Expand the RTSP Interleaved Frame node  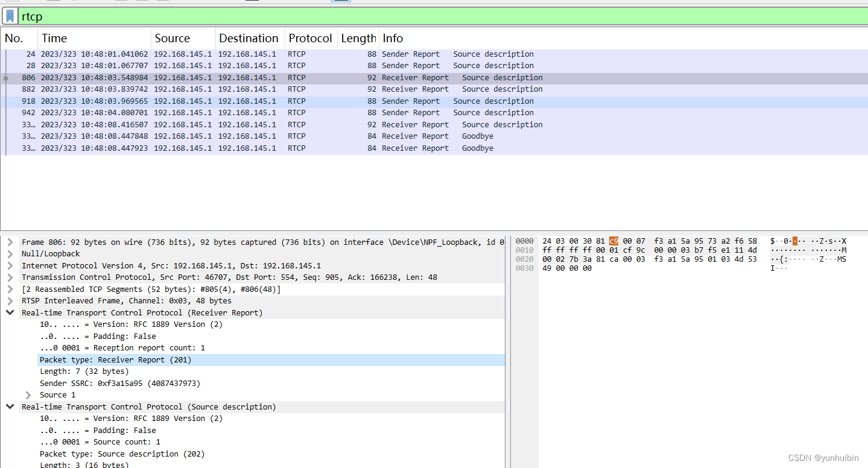coord(10,301)
